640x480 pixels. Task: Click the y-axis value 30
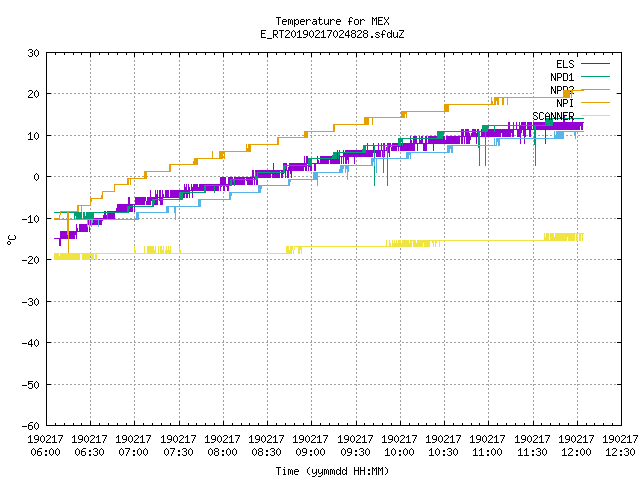33,53
